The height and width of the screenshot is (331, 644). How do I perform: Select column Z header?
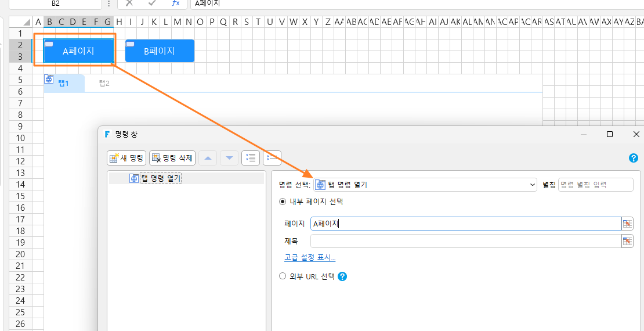point(328,22)
